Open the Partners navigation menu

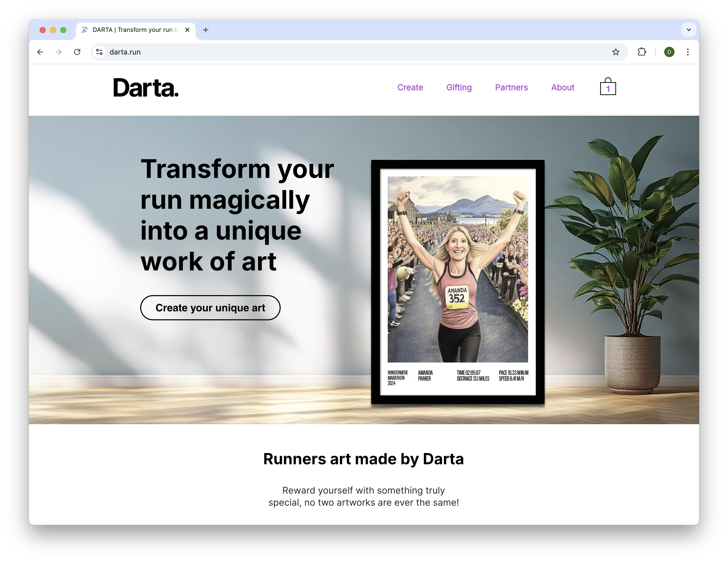click(511, 87)
